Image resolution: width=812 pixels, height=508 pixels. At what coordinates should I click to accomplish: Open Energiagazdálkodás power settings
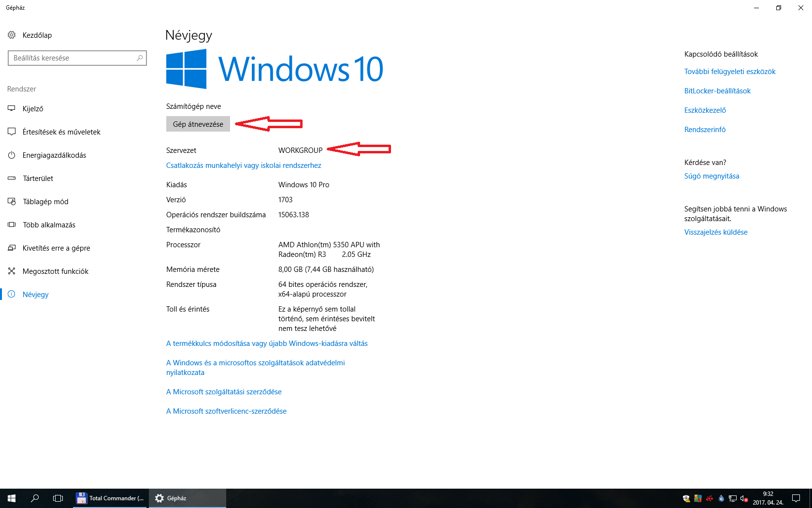point(54,155)
